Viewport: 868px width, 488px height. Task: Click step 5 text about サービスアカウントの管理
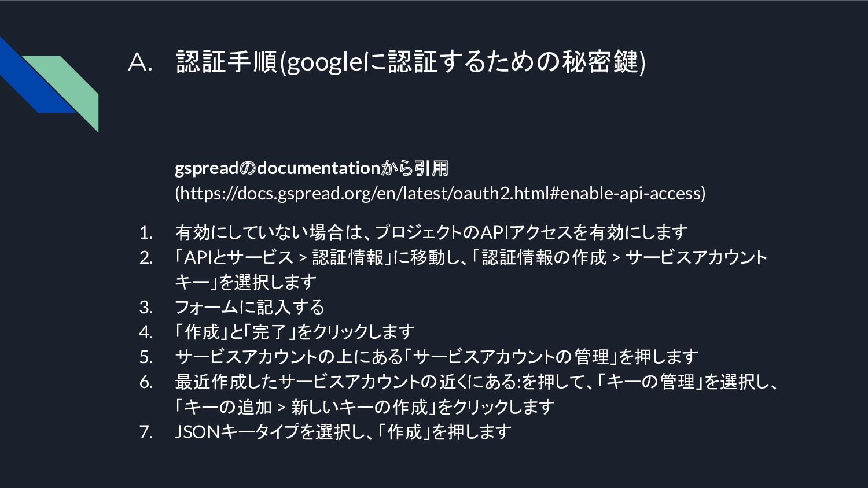pos(436,357)
